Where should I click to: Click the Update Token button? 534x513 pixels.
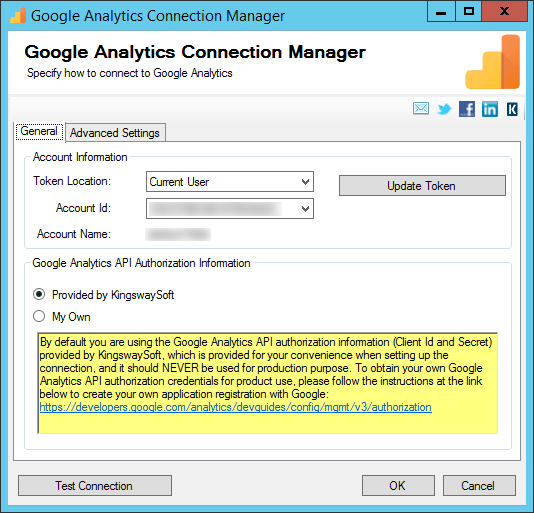422,186
